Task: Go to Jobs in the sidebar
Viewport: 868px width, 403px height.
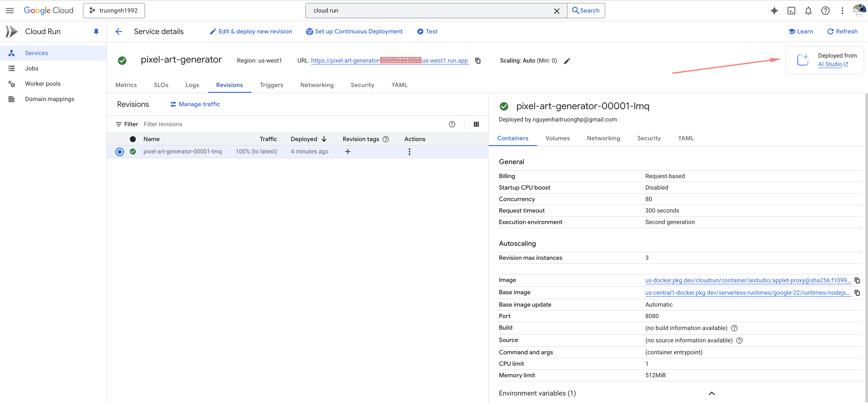Action: (53, 68)
